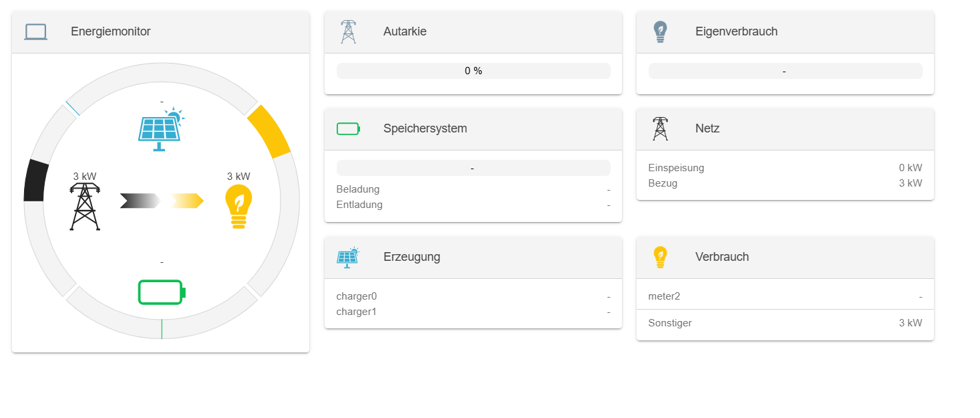This screenshot has height=418, width=980.
Task: Click the yellow bulb icon beside Verbrauch
Action: click(x=660, y=257)
